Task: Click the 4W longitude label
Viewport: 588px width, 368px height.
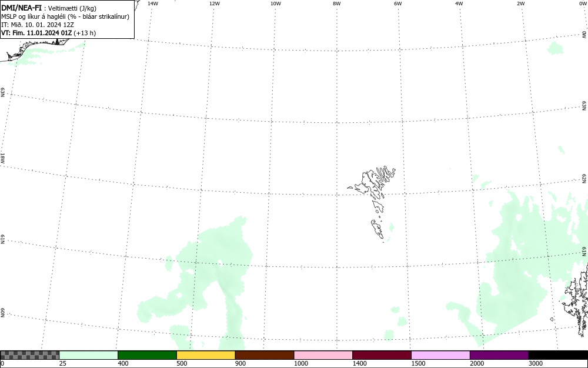Action: pos(459,4)
